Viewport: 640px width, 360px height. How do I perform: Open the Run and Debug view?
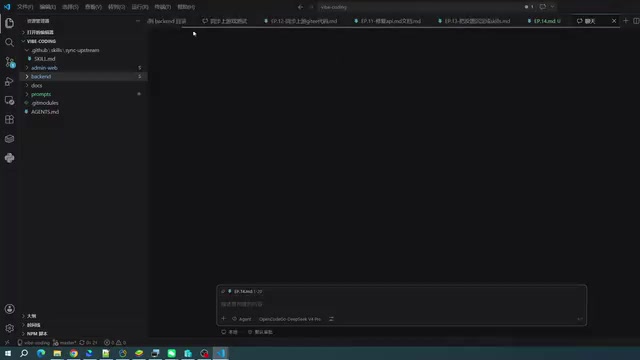pyautogui.click(x=9, y=82)
